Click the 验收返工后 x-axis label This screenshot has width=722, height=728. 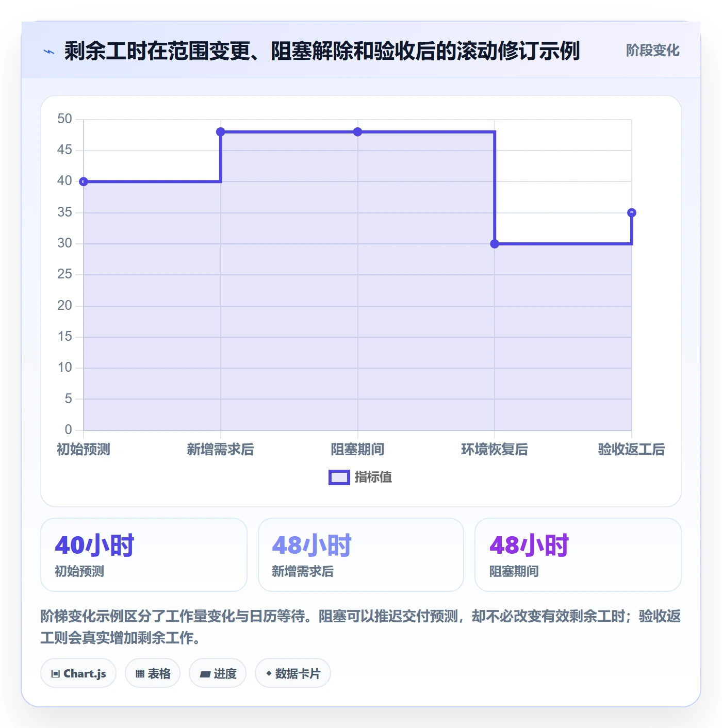point(632,450)
